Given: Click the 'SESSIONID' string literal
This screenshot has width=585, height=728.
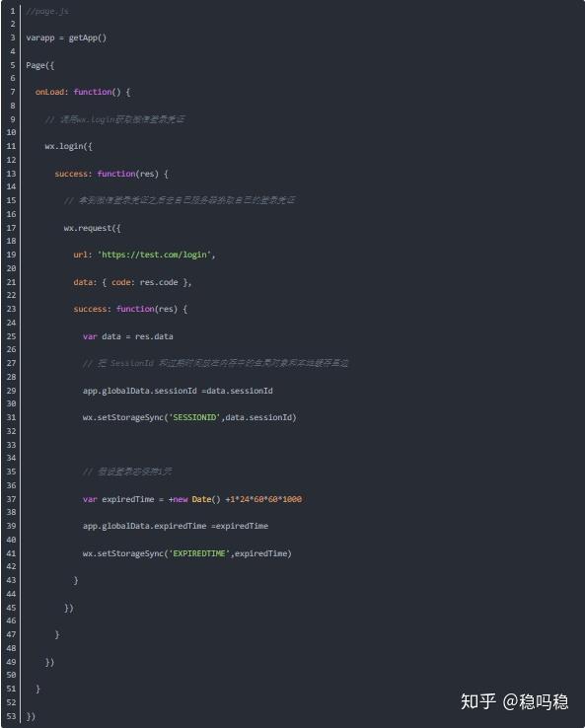Looking at the screenshot, I should (x=194, y=417).
